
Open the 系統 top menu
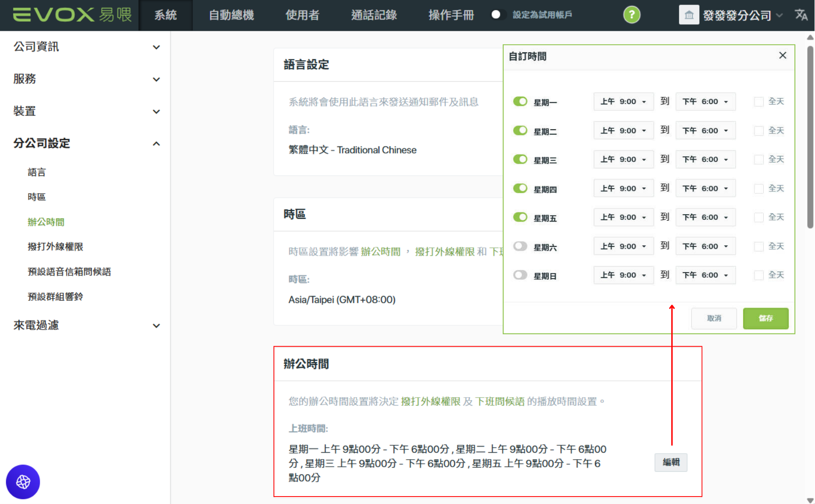[x=166, y=15]
